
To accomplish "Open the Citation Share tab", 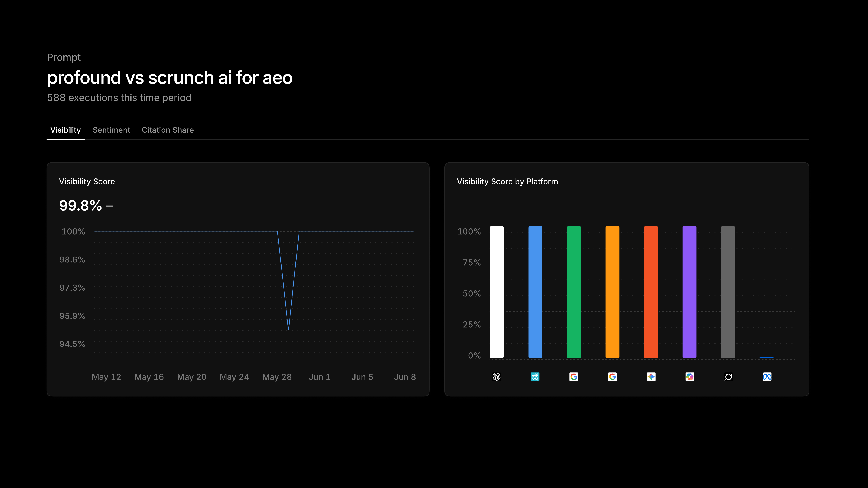I will point(168,130).
